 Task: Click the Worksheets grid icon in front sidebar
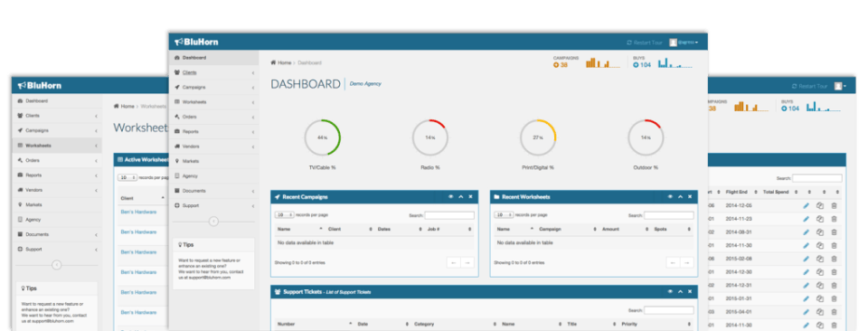click(176, 102)
